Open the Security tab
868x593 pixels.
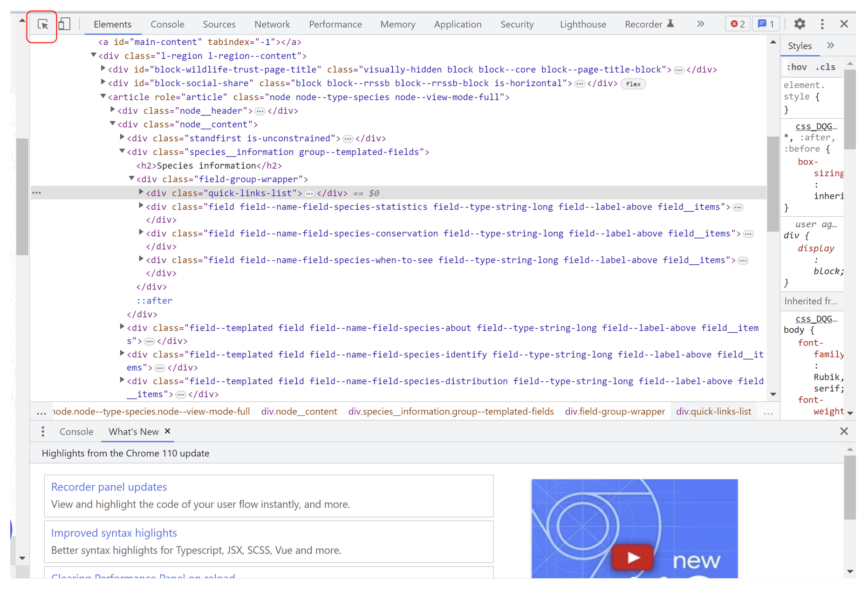point(517,24)
